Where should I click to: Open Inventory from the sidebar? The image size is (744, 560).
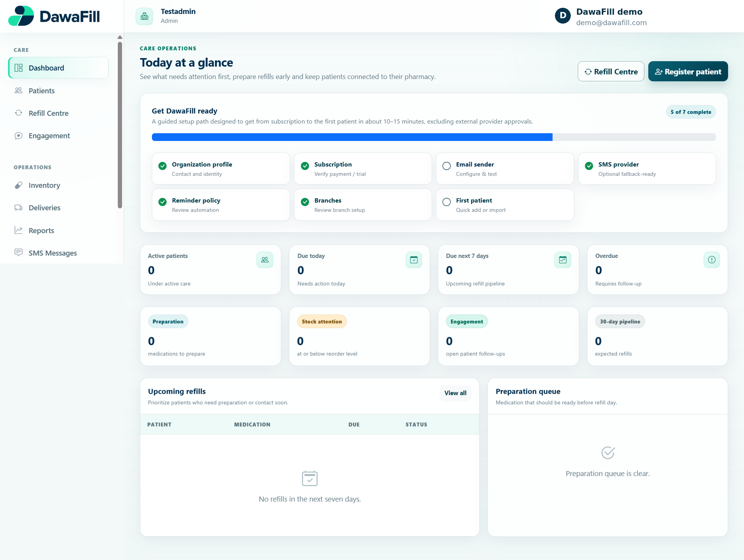tap(58, 185)
